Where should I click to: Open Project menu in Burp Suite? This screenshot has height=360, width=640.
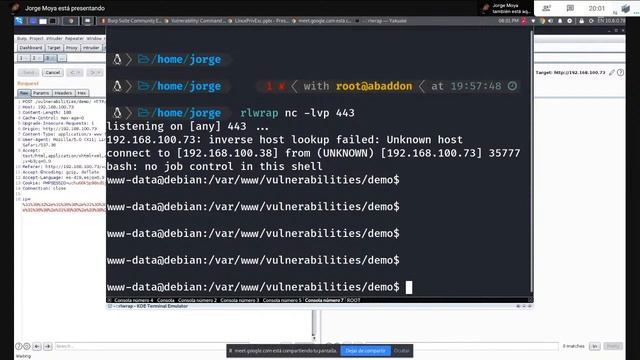[x=36, y=38]
